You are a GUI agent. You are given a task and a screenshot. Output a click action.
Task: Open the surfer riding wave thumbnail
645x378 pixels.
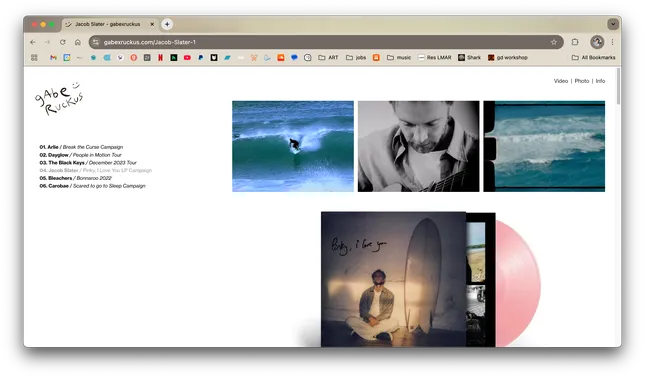coord(293,146)
